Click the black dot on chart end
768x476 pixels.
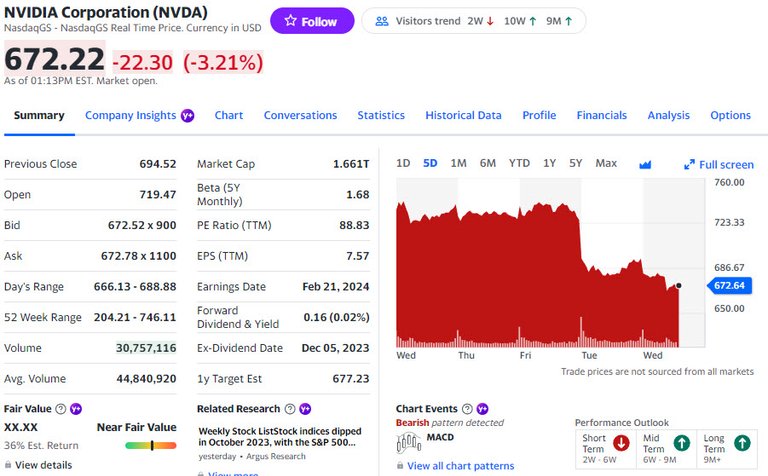point(678,286)
